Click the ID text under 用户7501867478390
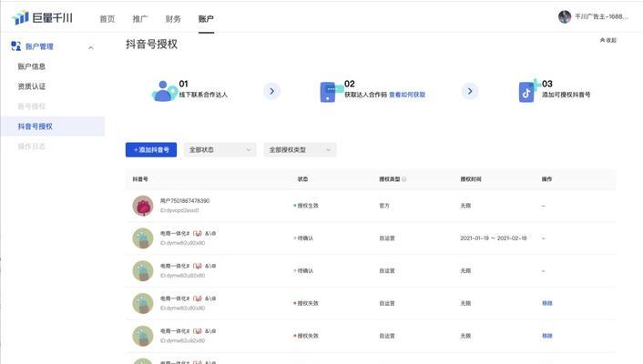 click(179, 210)
